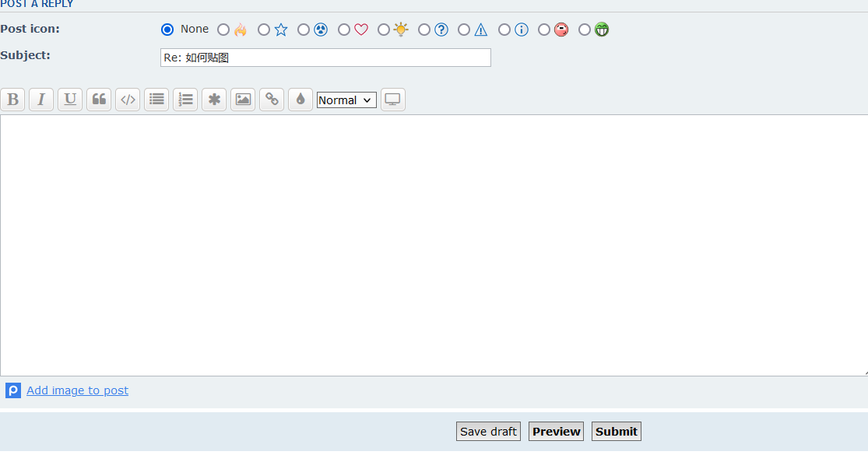Select the light bulb post icon
Screen dimensions: 868x455
point(384,30)
